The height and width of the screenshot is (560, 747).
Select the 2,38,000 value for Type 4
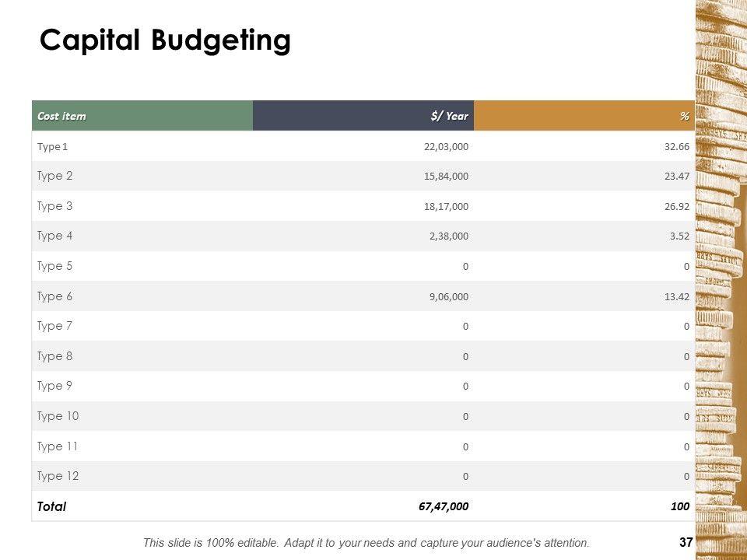click(x=449, y=236)
